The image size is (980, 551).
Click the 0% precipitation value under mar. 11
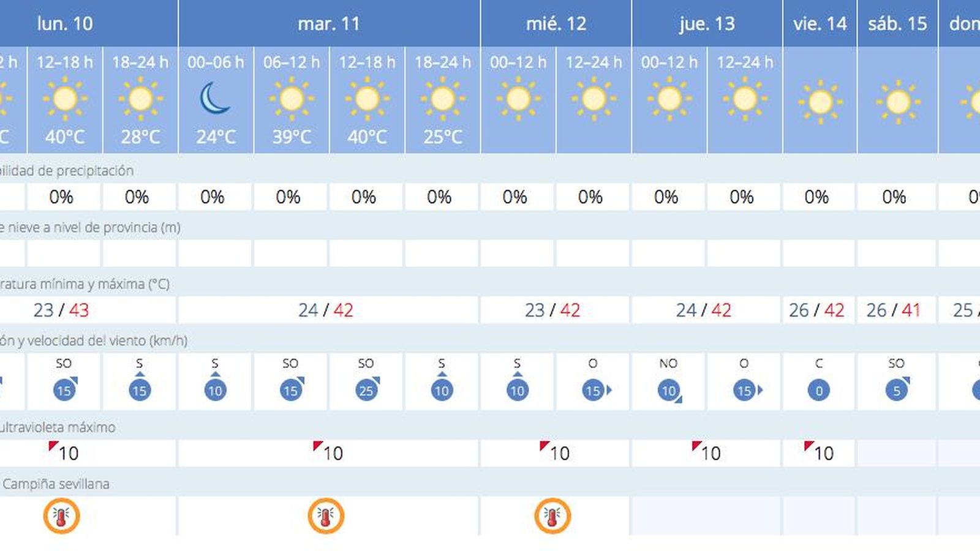click(x=288, y=197)
